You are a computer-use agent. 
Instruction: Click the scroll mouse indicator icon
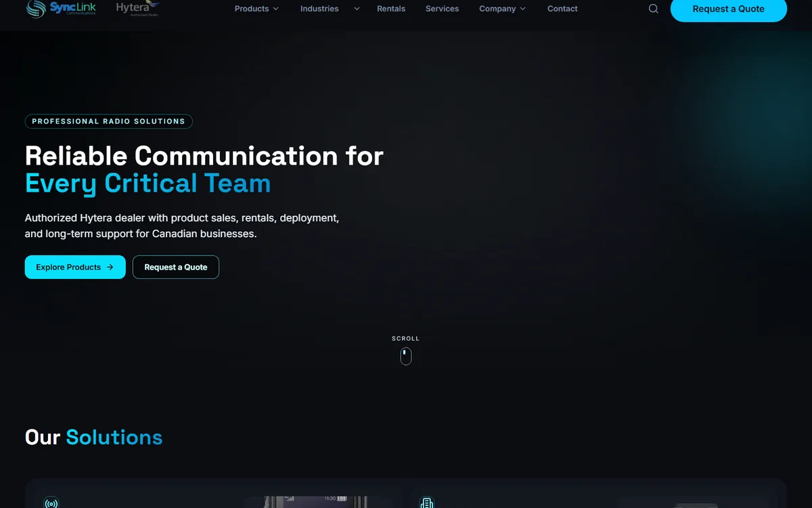[405, 356]
